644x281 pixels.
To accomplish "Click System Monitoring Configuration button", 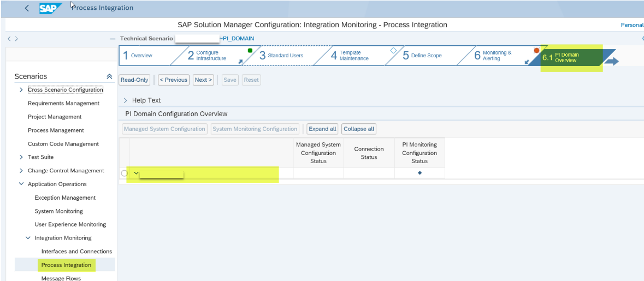I will coord(255,129).
